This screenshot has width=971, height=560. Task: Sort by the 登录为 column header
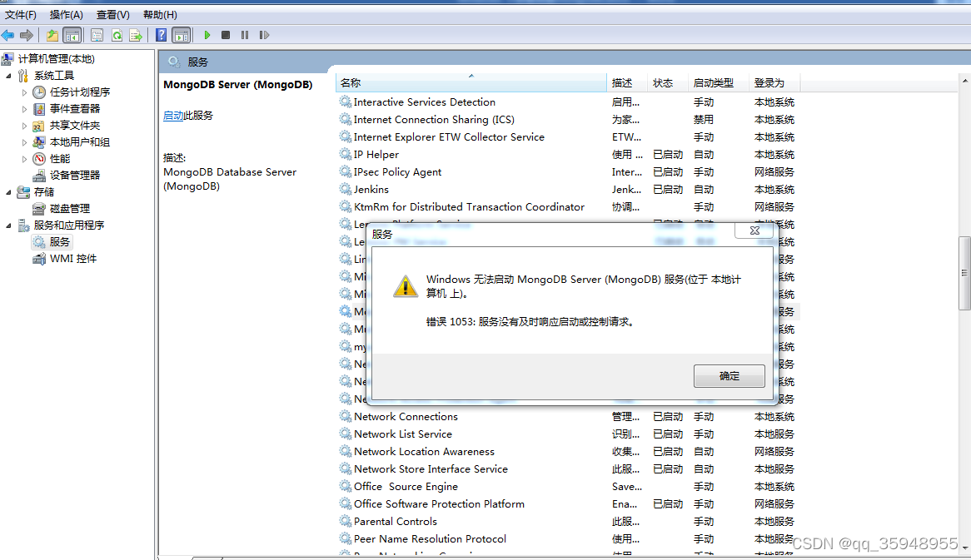(774, 83)
